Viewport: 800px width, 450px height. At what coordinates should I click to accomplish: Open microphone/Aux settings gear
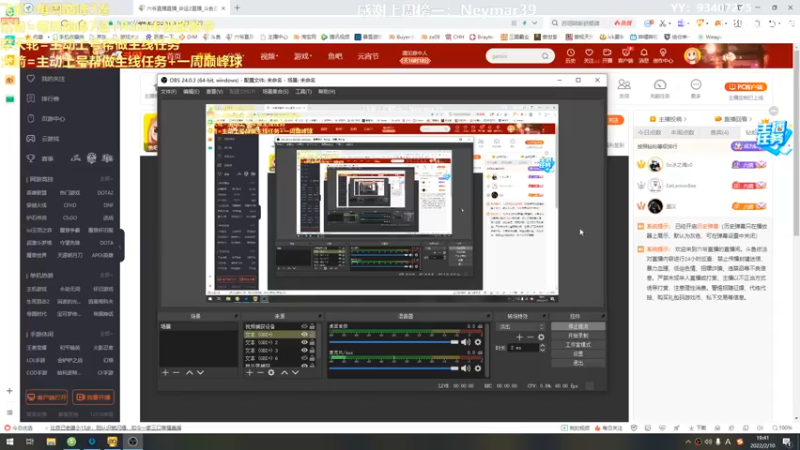coord(478,368)
